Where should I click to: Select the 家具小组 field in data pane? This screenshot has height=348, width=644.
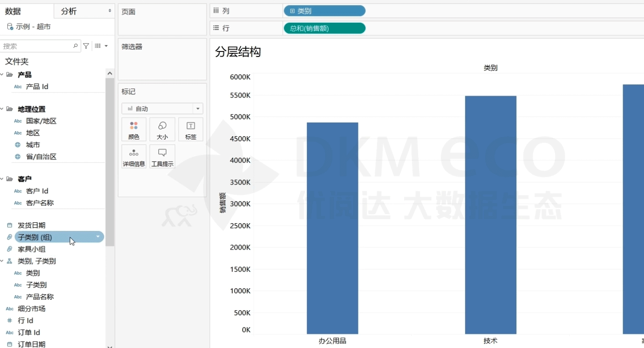coord(31,249)
